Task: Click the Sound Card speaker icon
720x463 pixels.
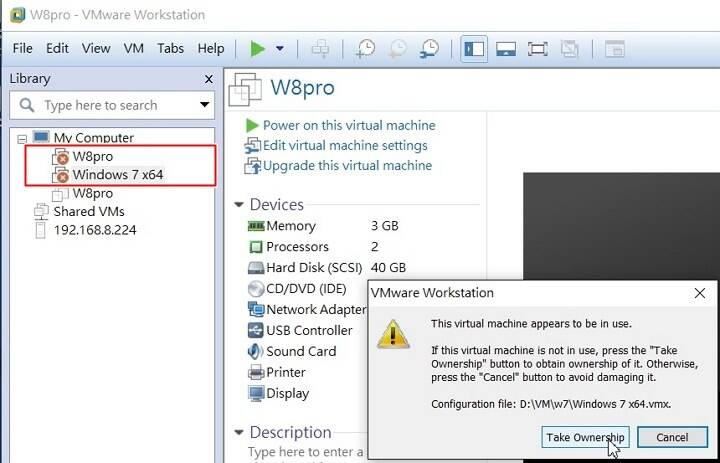Action: pos(255,351)
